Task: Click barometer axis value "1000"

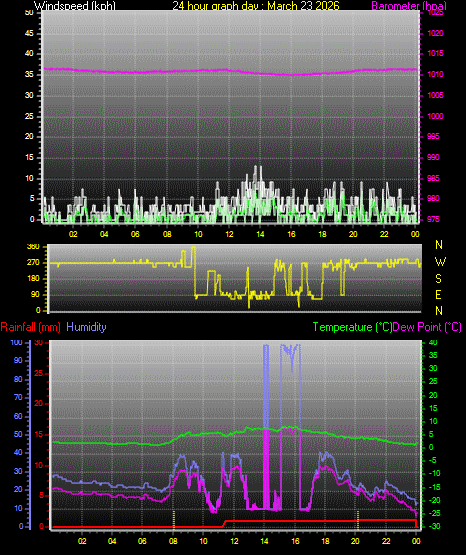Action: [x=436, y=116]
